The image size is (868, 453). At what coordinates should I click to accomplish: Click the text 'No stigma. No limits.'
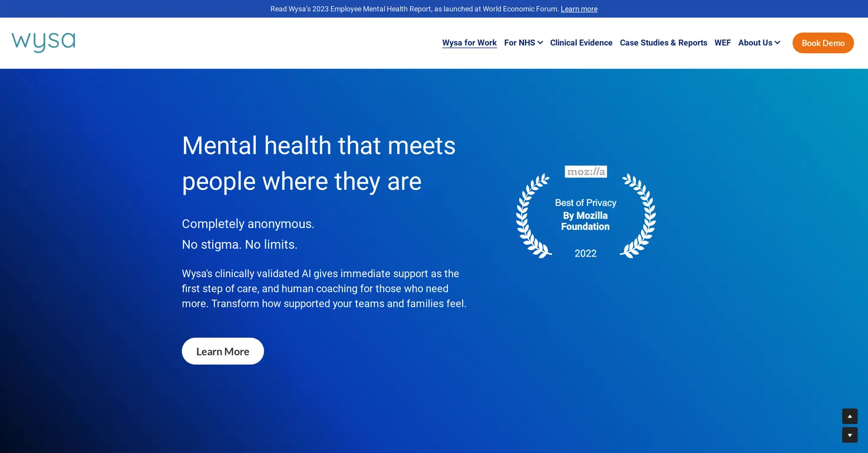(240, 244)
